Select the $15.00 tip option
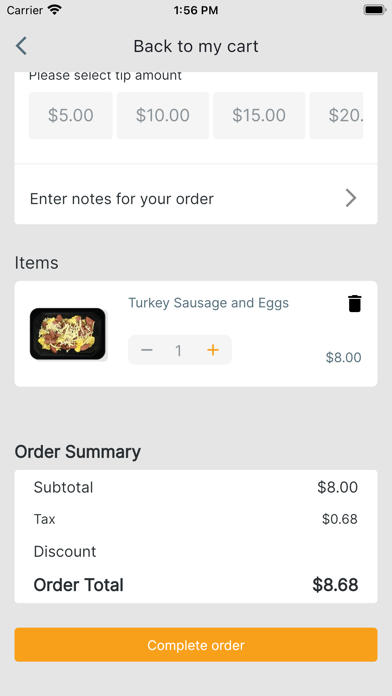 click(259, 115)
